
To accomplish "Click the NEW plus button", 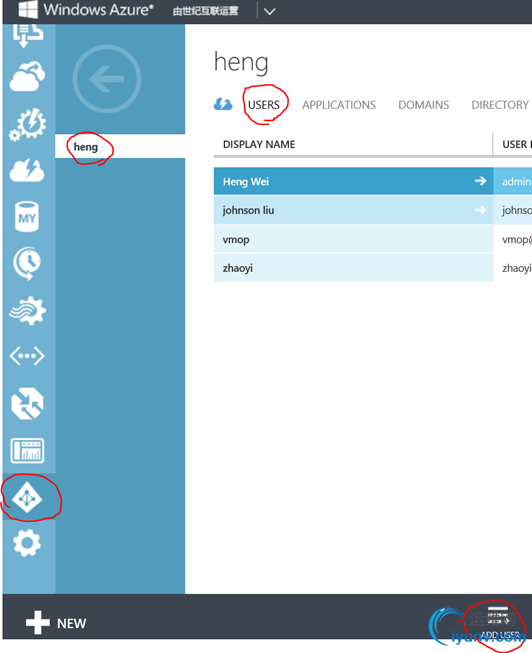I will point(56,623).
